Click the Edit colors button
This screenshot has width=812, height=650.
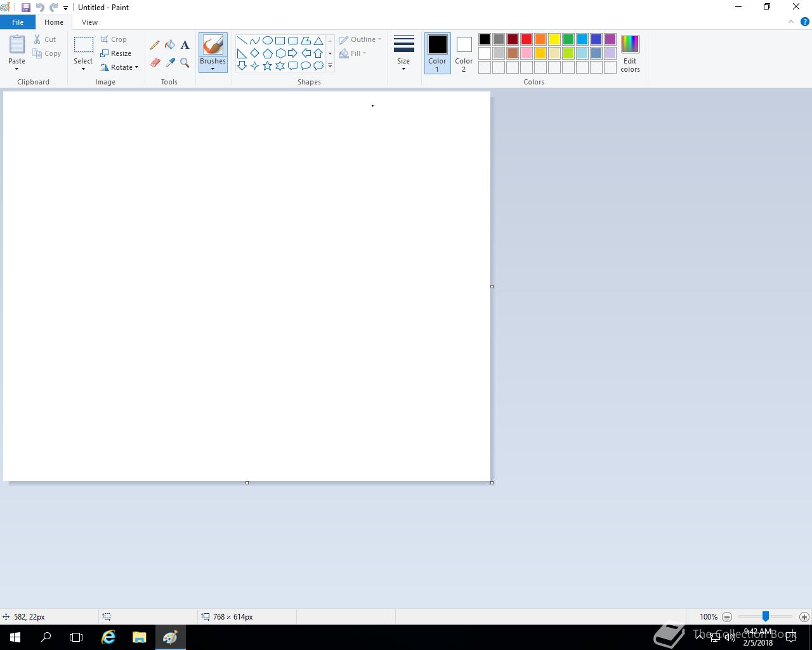tap(630, 53)
